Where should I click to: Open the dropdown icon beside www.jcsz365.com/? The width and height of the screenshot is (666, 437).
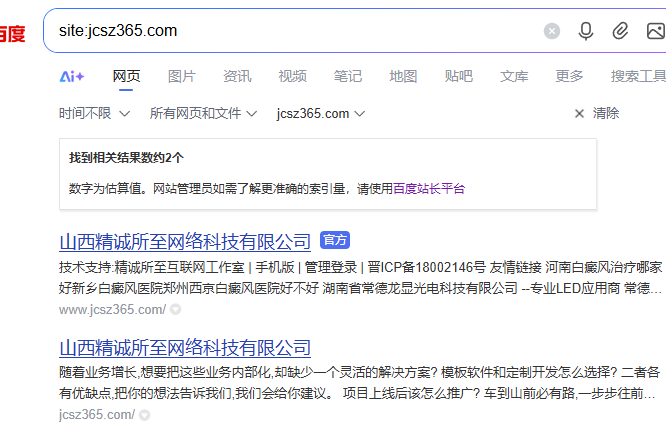(175, 310)
